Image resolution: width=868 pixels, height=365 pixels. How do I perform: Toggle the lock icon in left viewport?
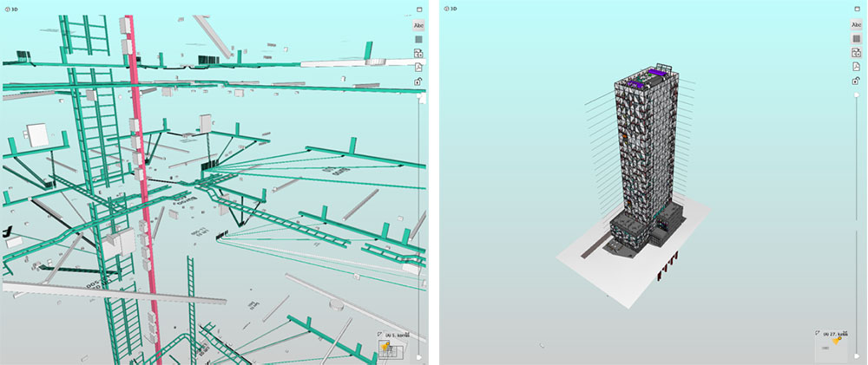tap(418, 81)
